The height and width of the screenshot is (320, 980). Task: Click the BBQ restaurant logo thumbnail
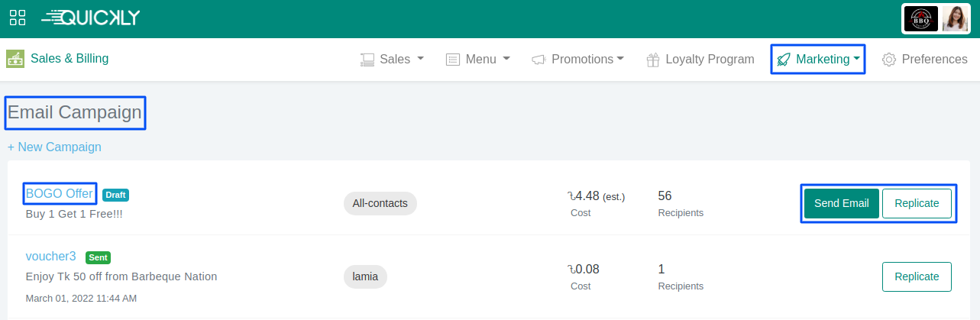tap(921, 19)
